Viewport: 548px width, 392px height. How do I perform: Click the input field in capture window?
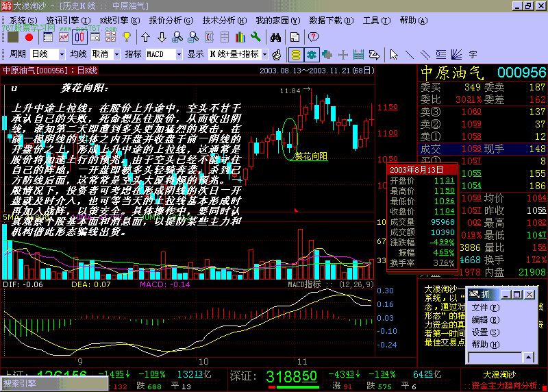[x=495, y=357]
